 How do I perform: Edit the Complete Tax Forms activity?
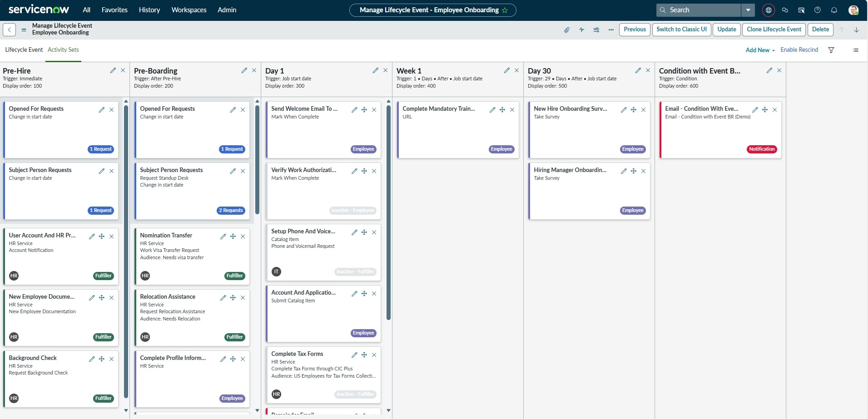(x=354, y=355)
